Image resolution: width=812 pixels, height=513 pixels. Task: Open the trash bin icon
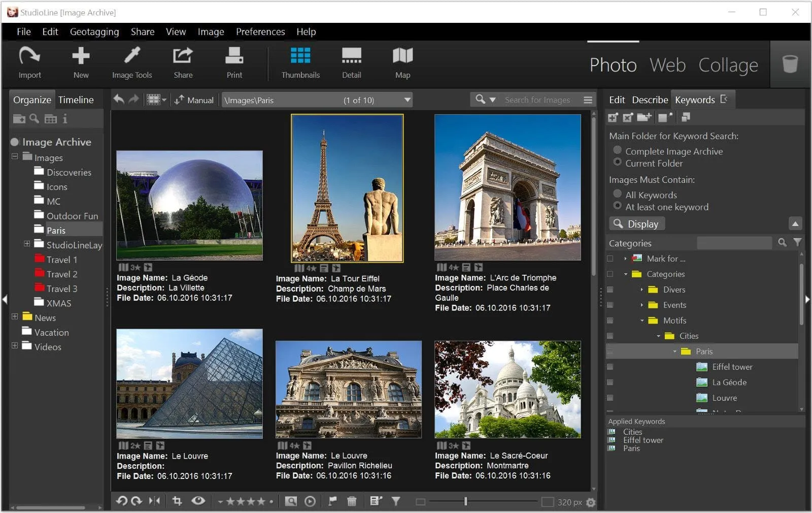(790, 65)
